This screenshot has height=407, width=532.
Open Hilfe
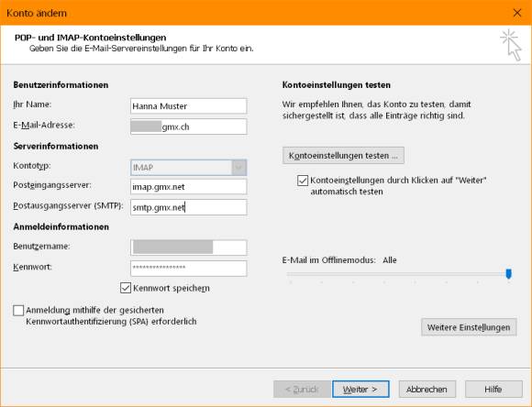coord(493,389)
